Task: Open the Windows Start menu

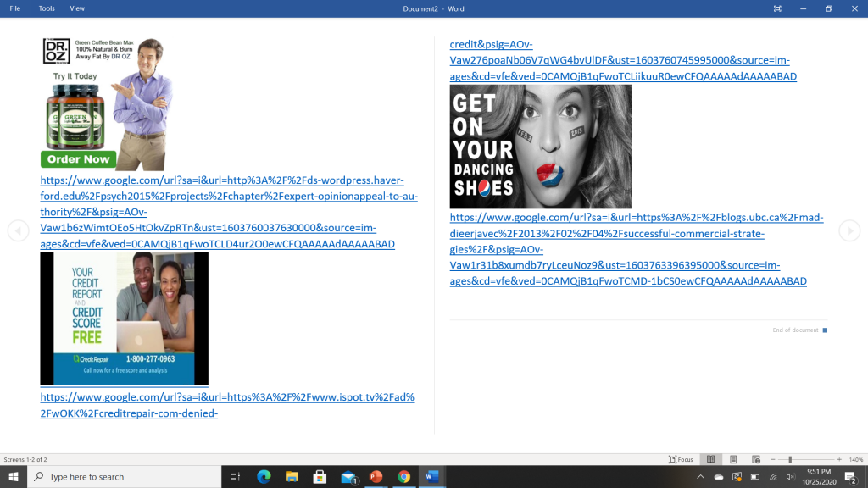Action: 14,477
